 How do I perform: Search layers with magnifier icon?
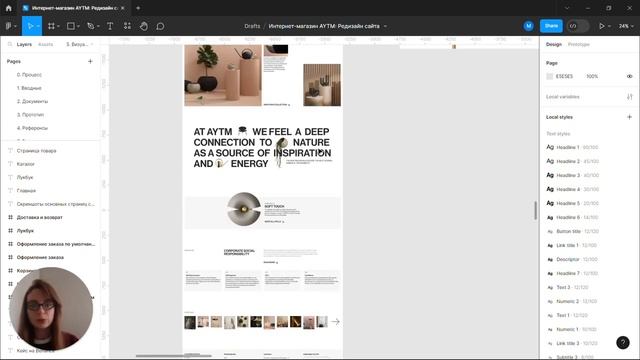10,44
